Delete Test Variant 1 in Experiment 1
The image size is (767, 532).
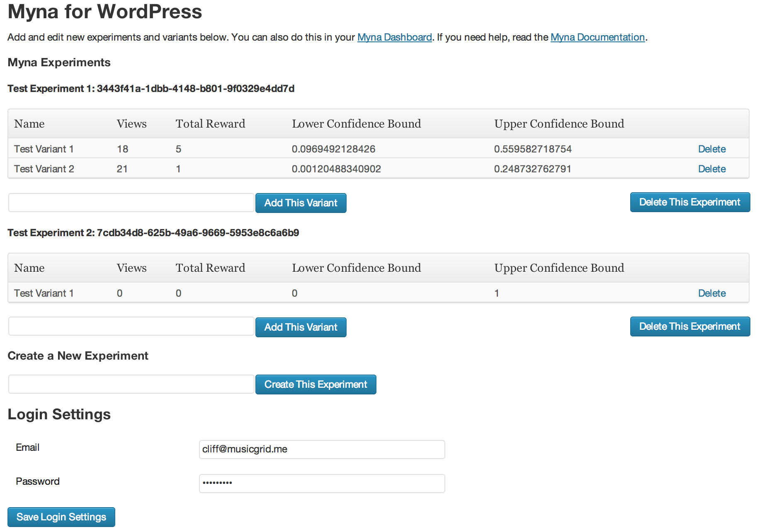point(712,149)
